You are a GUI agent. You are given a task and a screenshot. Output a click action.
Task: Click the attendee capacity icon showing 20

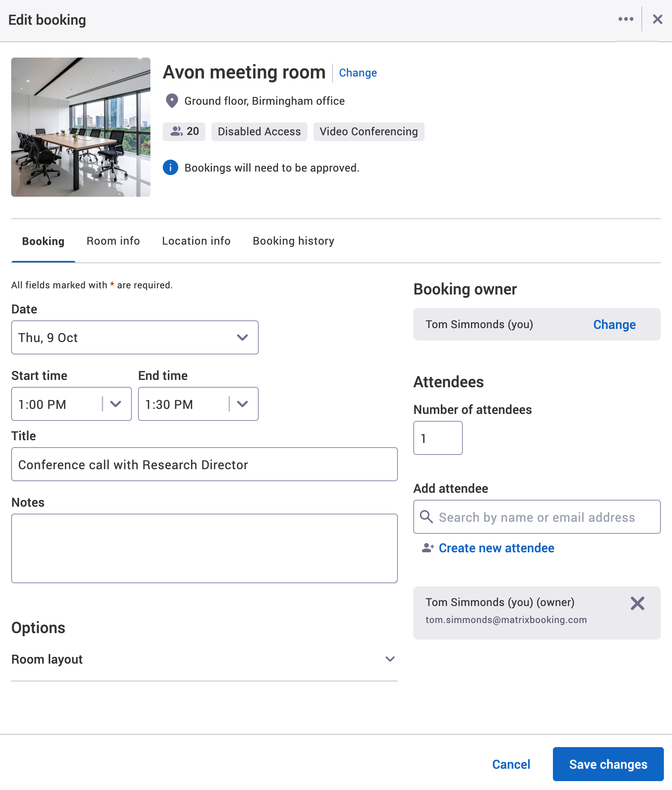pos(177,131)
